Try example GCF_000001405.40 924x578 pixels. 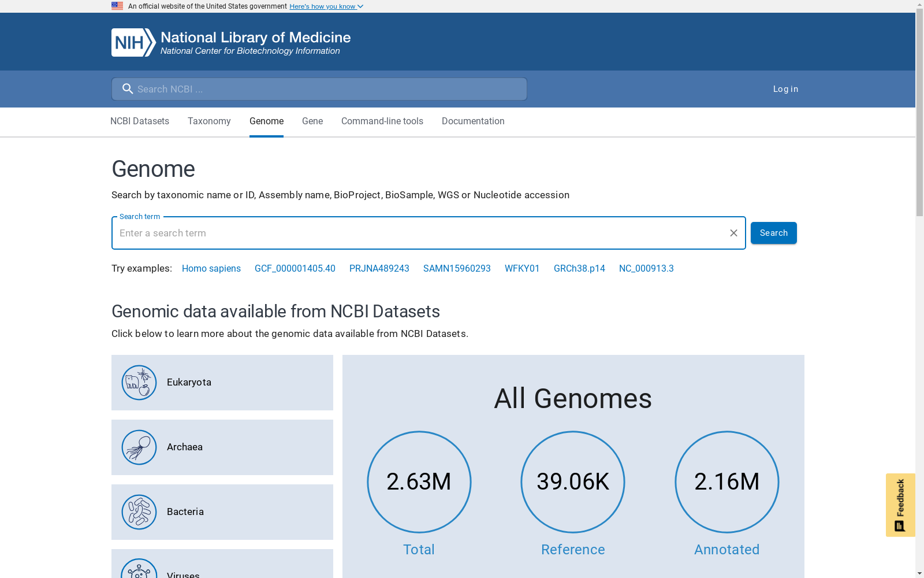[x=295, y=269]
